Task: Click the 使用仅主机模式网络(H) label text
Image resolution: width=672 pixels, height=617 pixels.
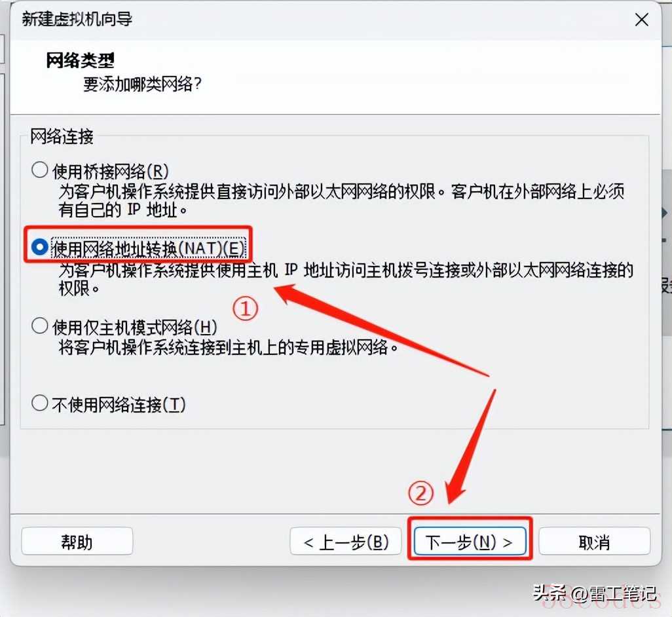Action: 134,327
